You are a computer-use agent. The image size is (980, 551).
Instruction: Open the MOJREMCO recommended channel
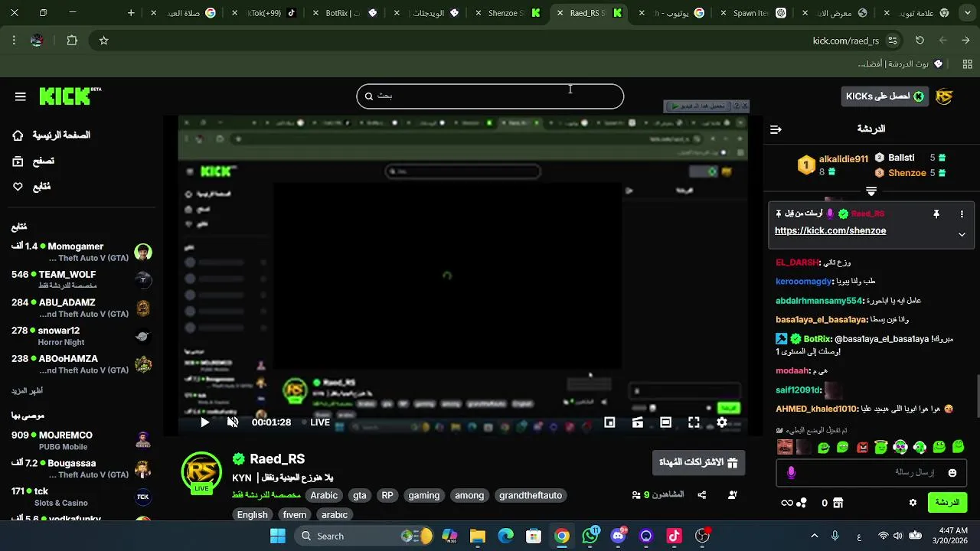81,441
